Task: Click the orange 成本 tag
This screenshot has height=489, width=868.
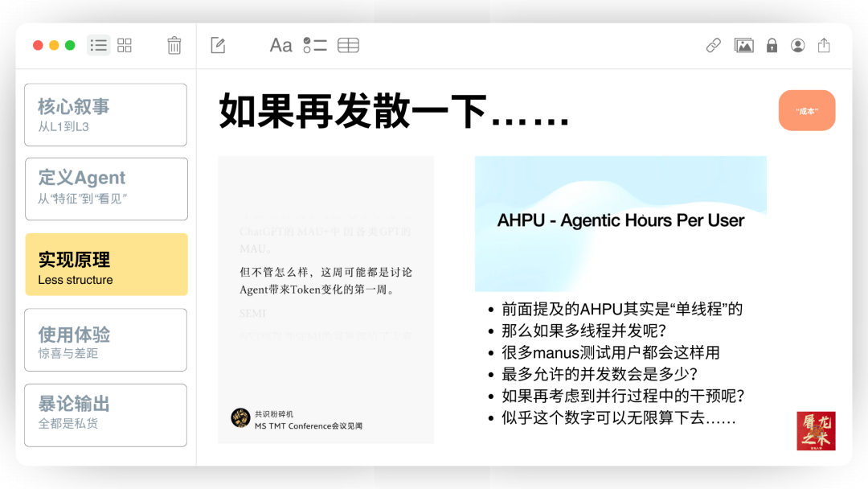Action: coord(807,110)
